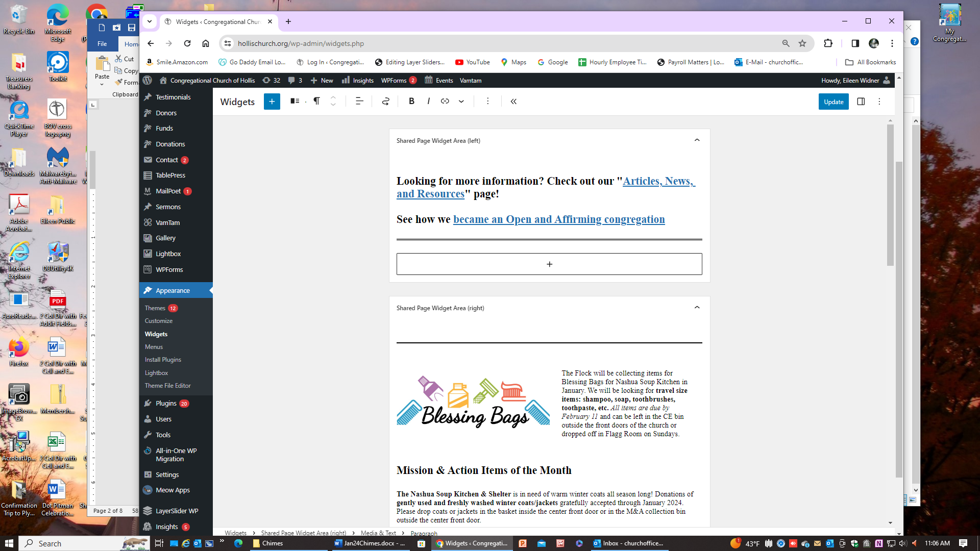
Task: Toggle italic text formatting
Action: 428,102
